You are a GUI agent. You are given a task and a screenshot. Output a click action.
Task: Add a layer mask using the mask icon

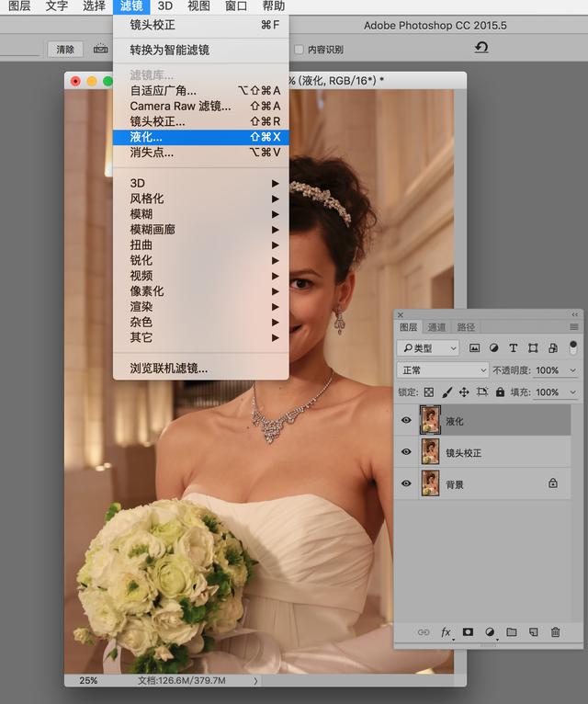(x=468, y=632)
